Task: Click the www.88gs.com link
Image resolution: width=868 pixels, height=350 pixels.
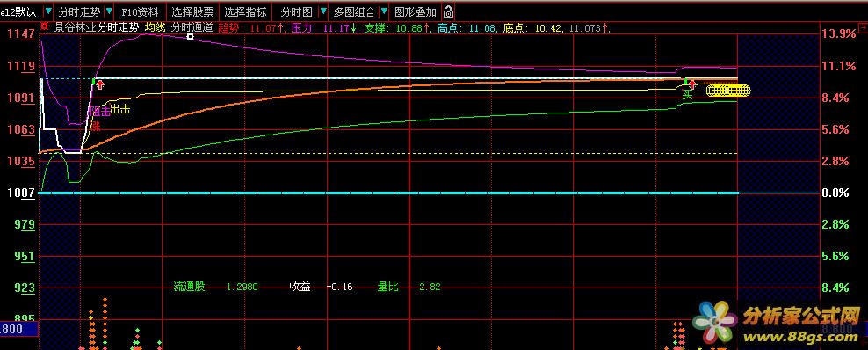Action: [799, 337]
